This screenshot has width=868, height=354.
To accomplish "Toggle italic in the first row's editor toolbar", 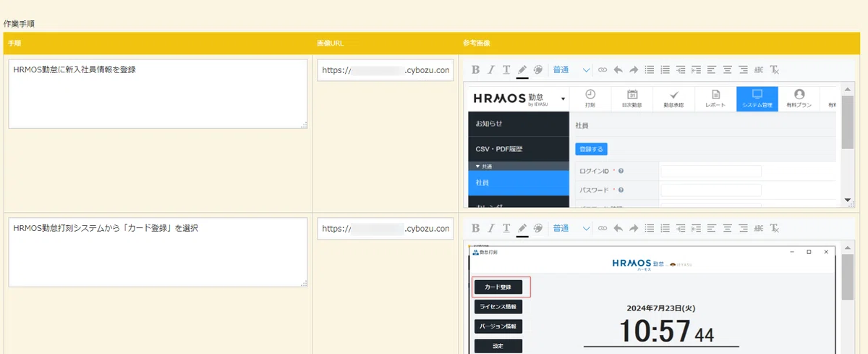I will (x=490, y=70).
